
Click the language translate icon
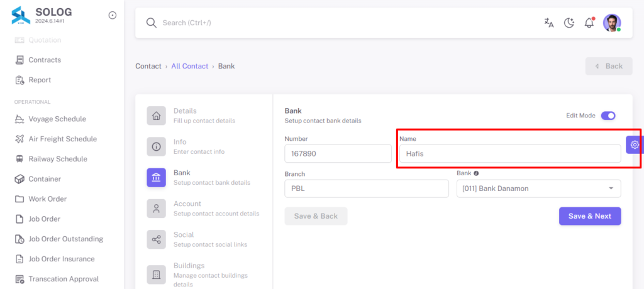pyautogui.click(x=548, y=23)
